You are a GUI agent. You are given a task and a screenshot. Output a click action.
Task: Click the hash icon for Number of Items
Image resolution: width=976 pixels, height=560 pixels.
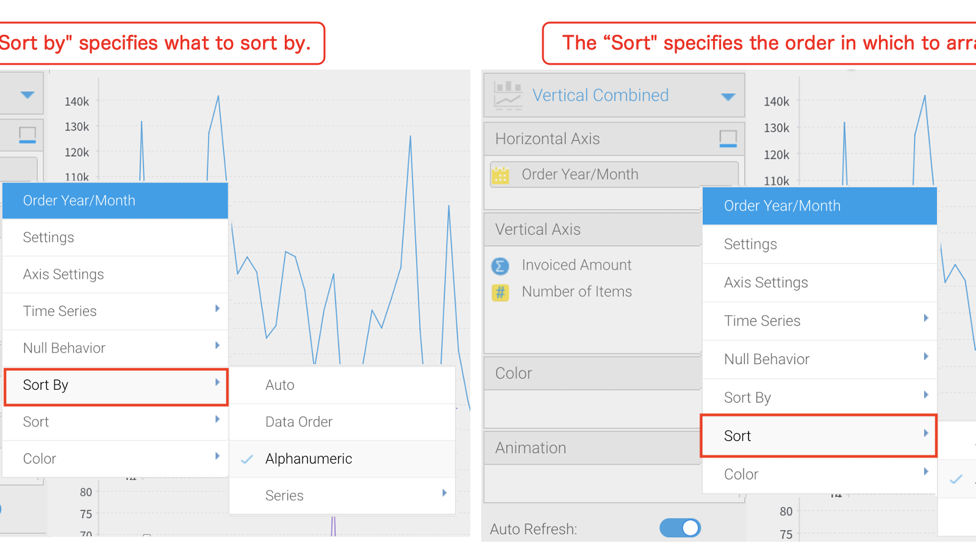500,293
